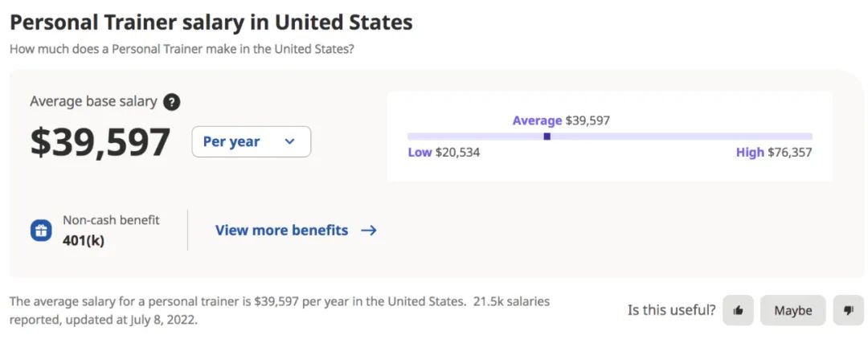Give a thumbs down for usefulness
The height and width of the screenshot is (343, 868).
(x=848, y=310)
